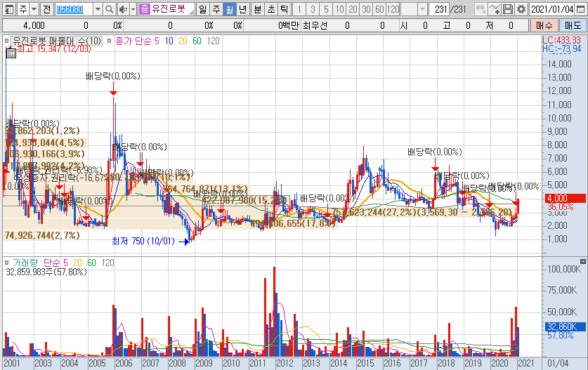This screenshot has height=370, width=588.
Task: Click the blue 32,860K volume tag
Action: point(564,326)
